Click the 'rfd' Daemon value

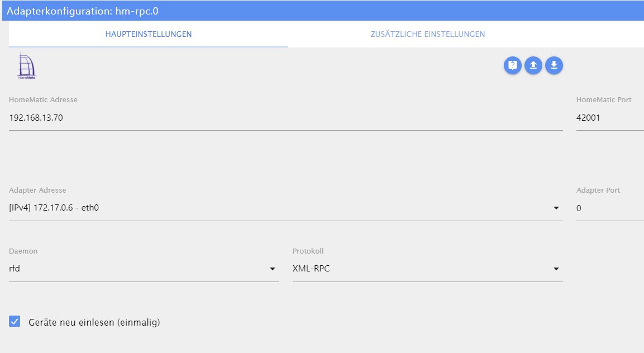coord(15,268)
